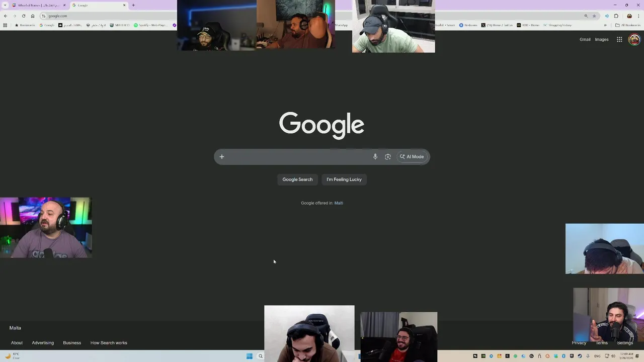Open the Extensions puzzle icon

[x=616, y=16]
